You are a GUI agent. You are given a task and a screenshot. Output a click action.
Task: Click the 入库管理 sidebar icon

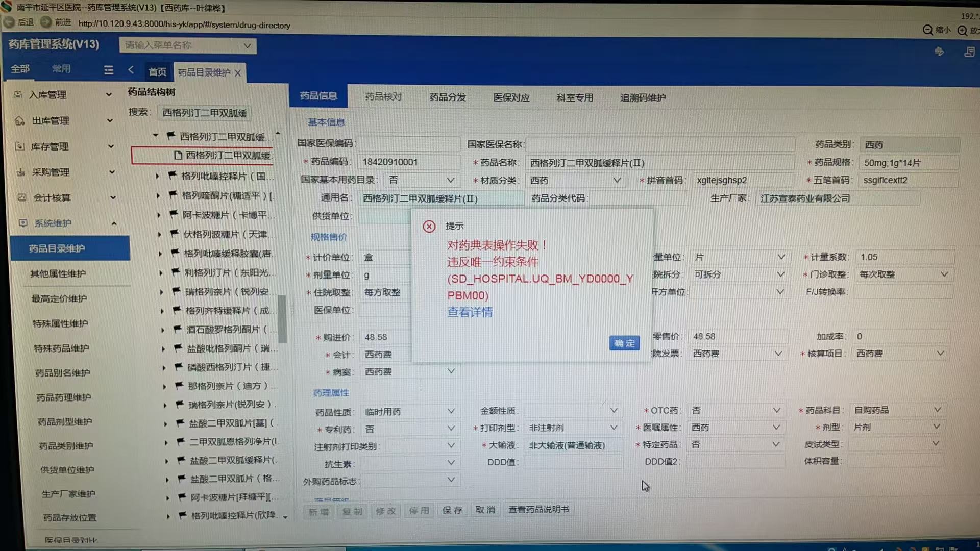[x=18, y=95]
